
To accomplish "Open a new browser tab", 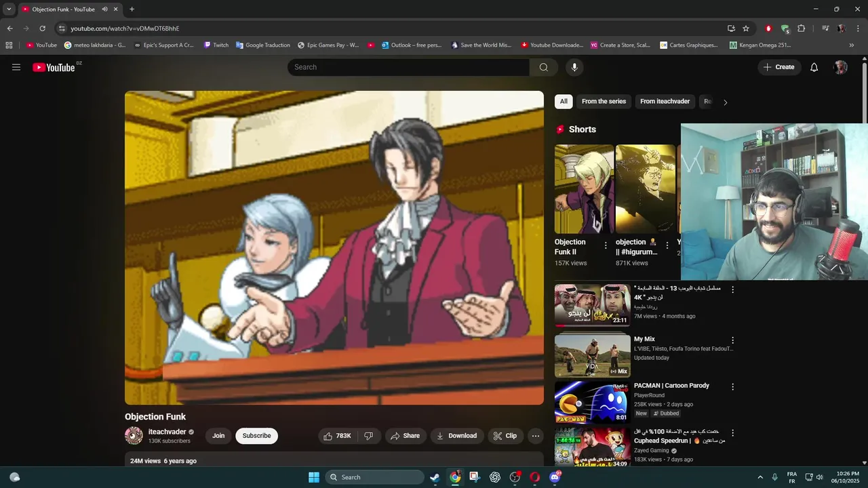I will click(132, 9).
